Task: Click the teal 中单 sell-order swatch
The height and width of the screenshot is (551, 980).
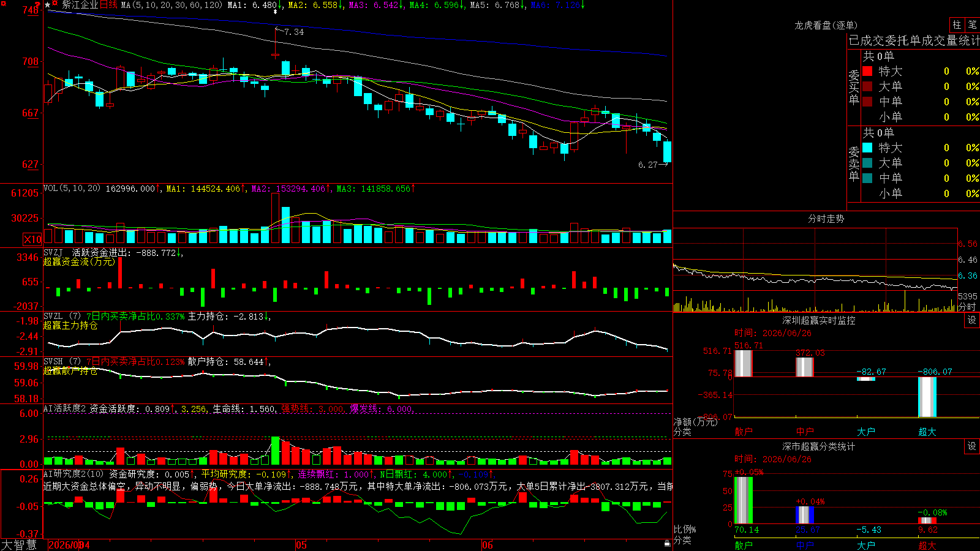Action: [867, 178]
